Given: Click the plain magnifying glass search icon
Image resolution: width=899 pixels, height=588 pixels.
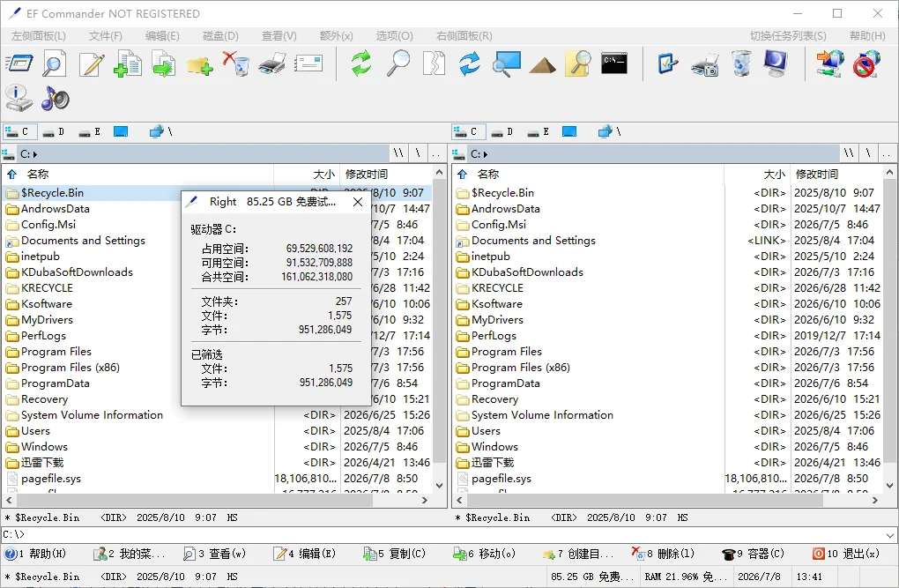Looking at the screenshot, I should (x=397, y=63).
